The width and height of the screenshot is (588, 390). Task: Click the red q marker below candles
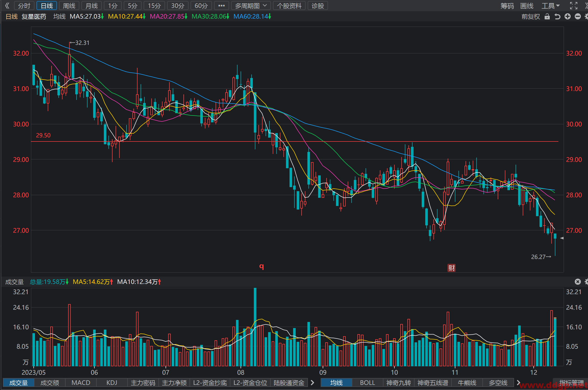coord(261,267)
